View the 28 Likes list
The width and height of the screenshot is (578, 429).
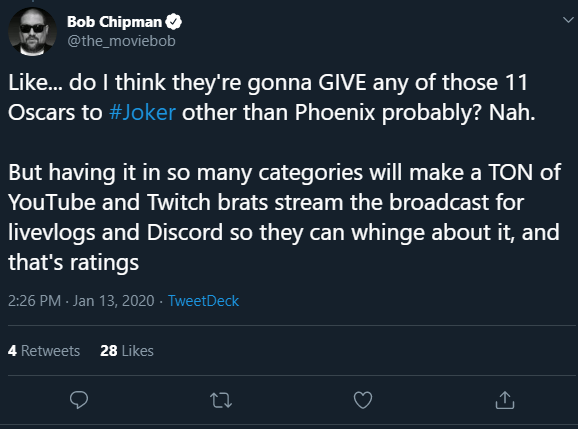click(x=127, y=351)
